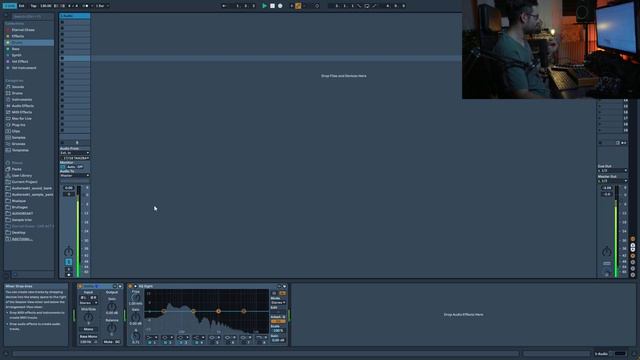Open the 1 Bar quantization menu
Screen dimensions: 640x360
click(102, 6)
